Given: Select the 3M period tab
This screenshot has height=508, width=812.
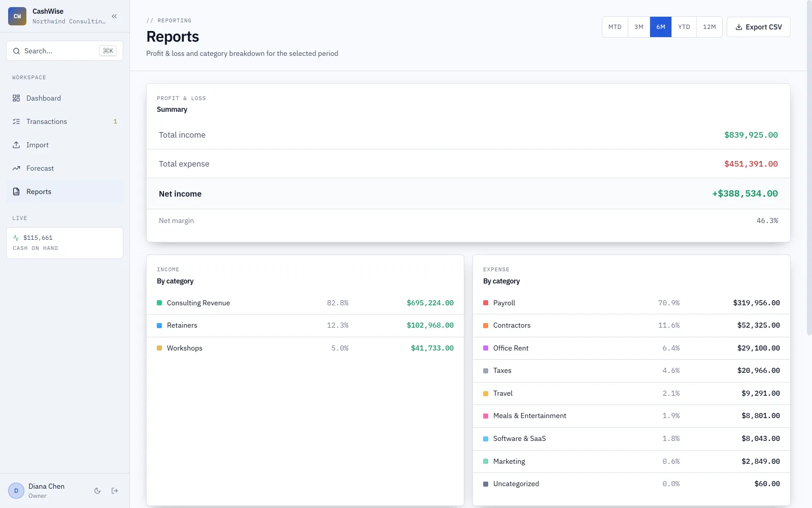Looking at the screenshot, I should [639, 27].
